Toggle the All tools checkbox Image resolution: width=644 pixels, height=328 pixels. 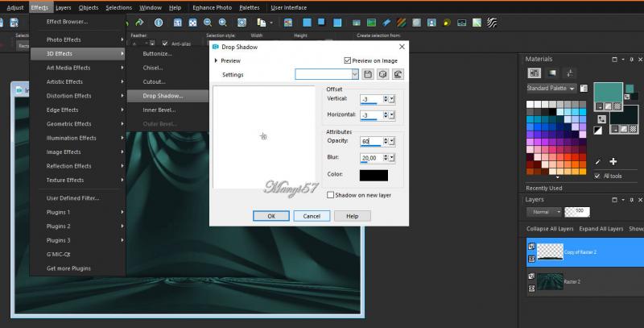click(x=597, y=176)
